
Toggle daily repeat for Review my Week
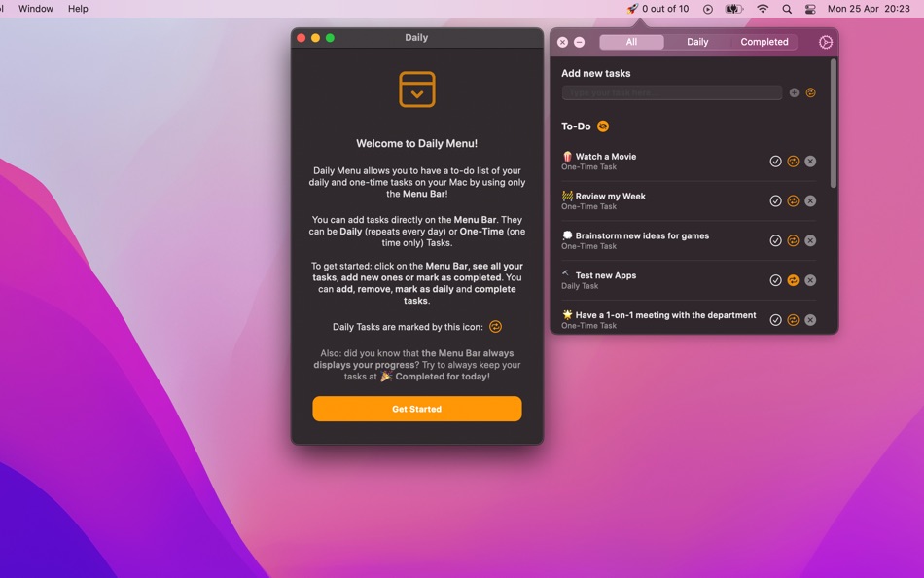point(793,201)
